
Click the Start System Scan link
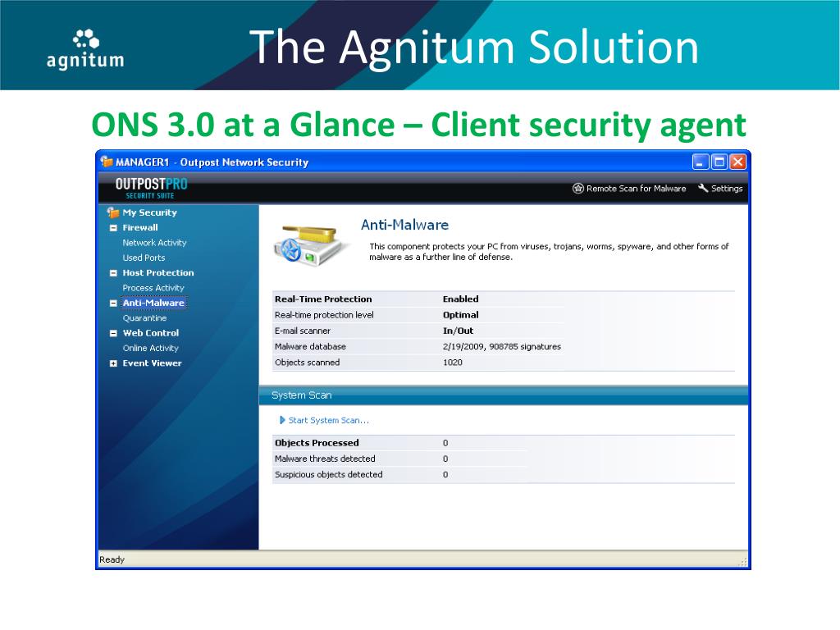click(328, 420)
